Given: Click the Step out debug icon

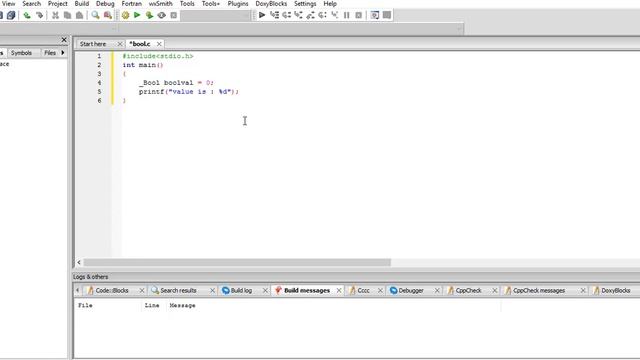Looking at the screenshot, I should [x=311, y=15].
